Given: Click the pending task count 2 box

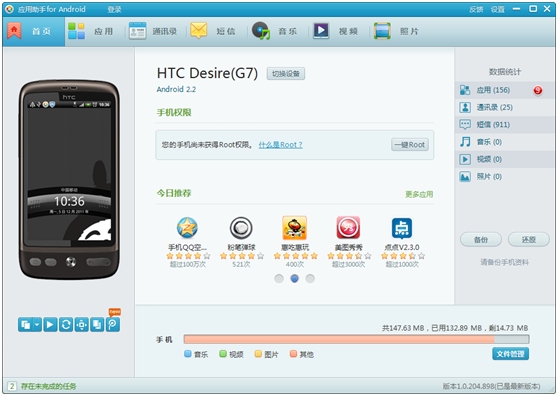Looking at the screenshot, I should coord(12,386).
